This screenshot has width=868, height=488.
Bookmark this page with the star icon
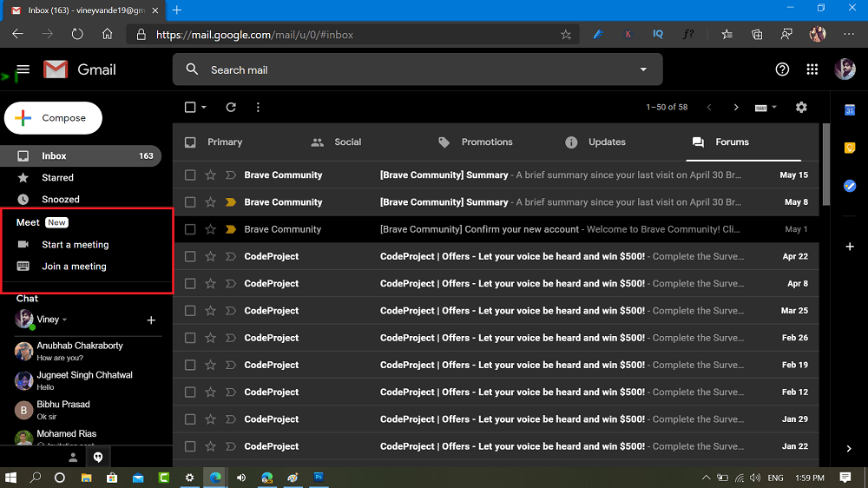[566, 35]
